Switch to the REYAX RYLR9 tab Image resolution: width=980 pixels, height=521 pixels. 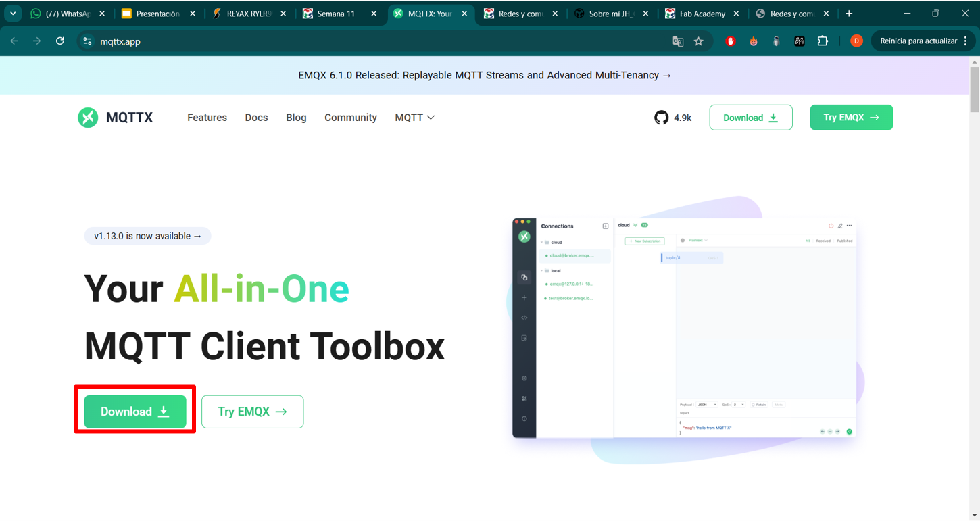pyautogui.click(x=248, y=14)
